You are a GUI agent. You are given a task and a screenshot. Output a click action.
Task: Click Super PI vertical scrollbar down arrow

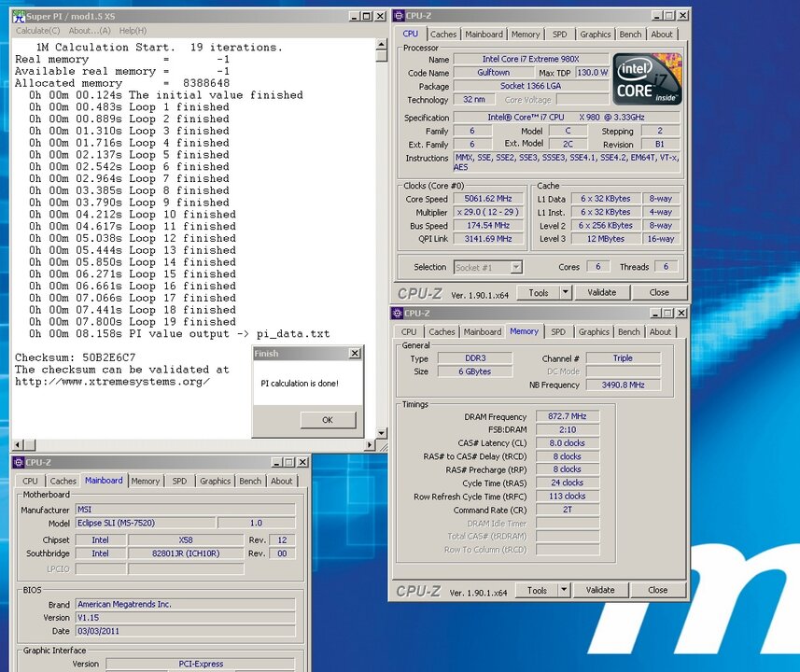pyautogui.click(x=382, y=433)
